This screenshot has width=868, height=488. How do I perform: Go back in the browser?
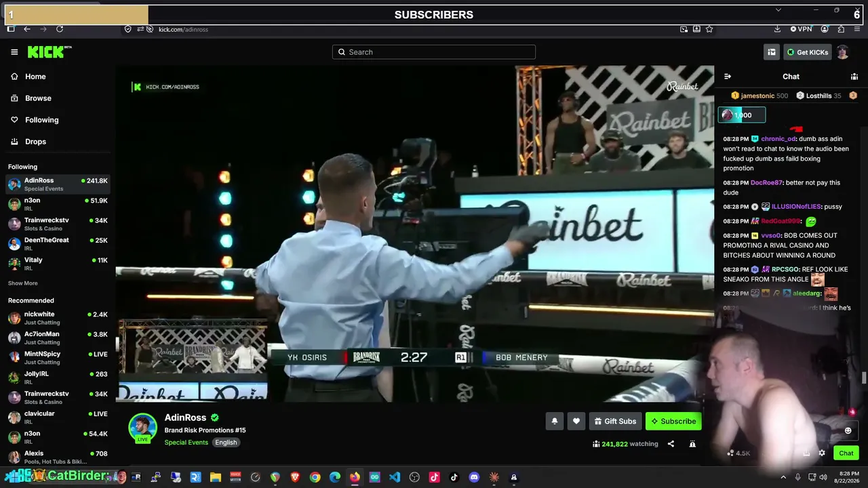pos(27,29)
